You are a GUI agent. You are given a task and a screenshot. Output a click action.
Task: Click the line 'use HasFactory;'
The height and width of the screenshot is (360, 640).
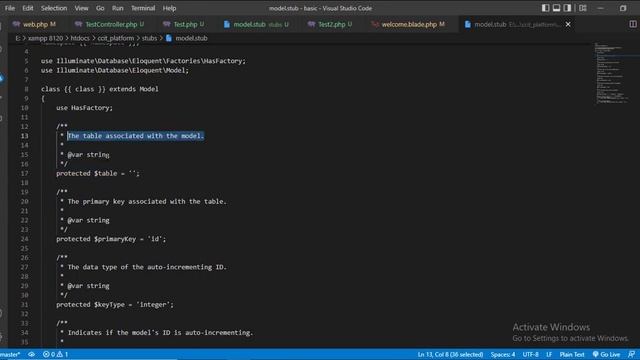pyautogui.click(x=84, y=108)
